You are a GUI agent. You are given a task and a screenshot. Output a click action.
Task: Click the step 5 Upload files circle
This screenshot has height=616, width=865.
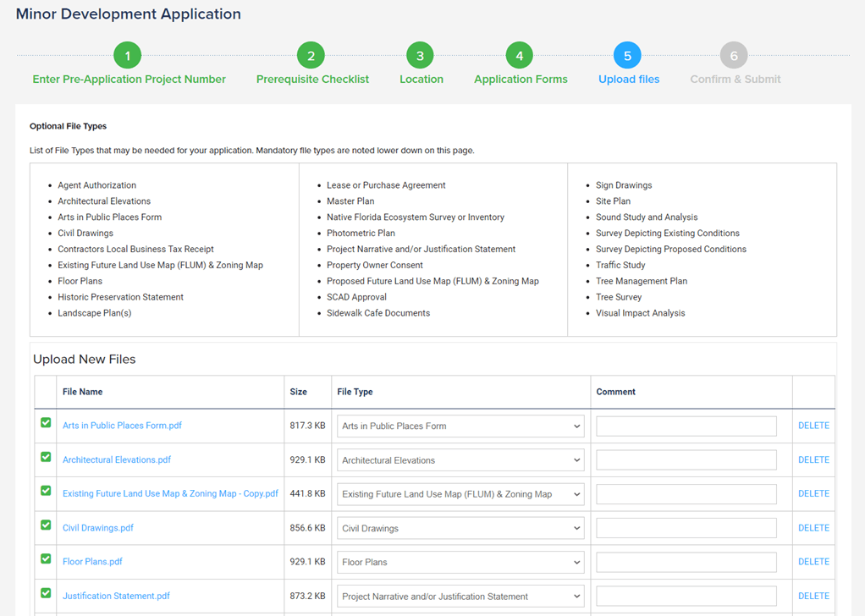(627, 56)
